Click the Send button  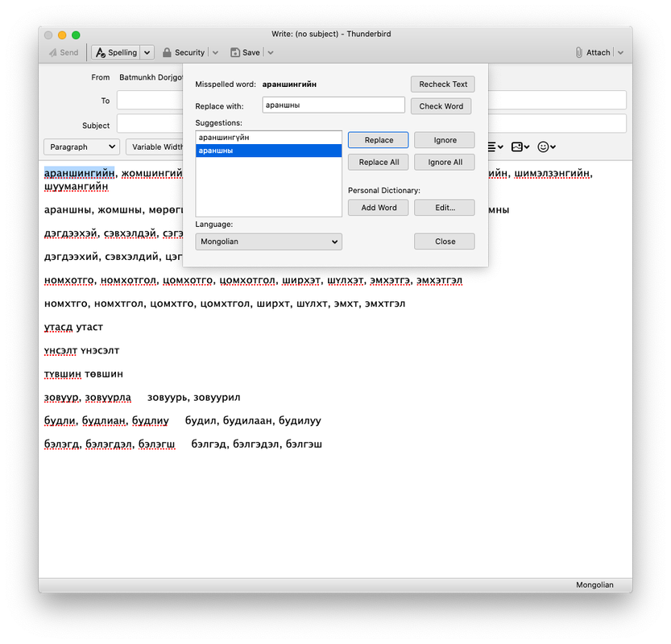tap(64, 52)
